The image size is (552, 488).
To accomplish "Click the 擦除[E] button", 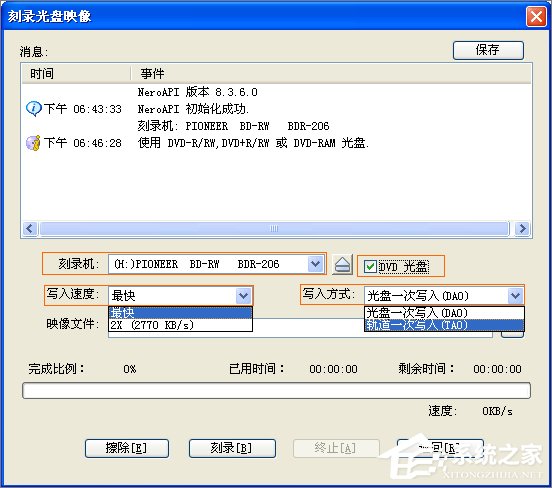I will pyautogui.click(x=127, y=448).
